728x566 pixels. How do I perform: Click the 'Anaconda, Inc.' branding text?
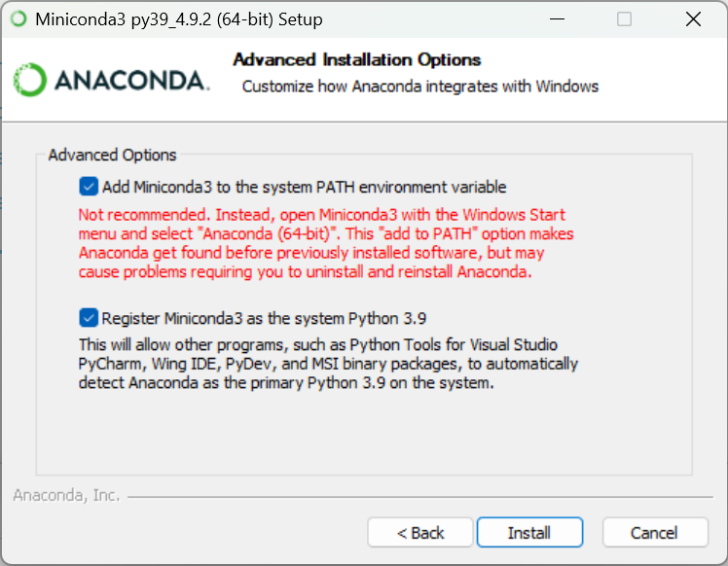(x=66, y=495)
